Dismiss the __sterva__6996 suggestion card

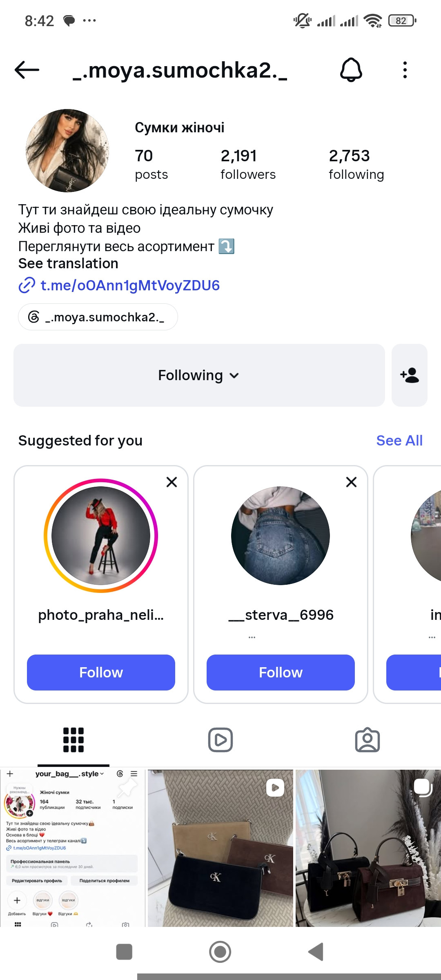(x=352, y=482)
